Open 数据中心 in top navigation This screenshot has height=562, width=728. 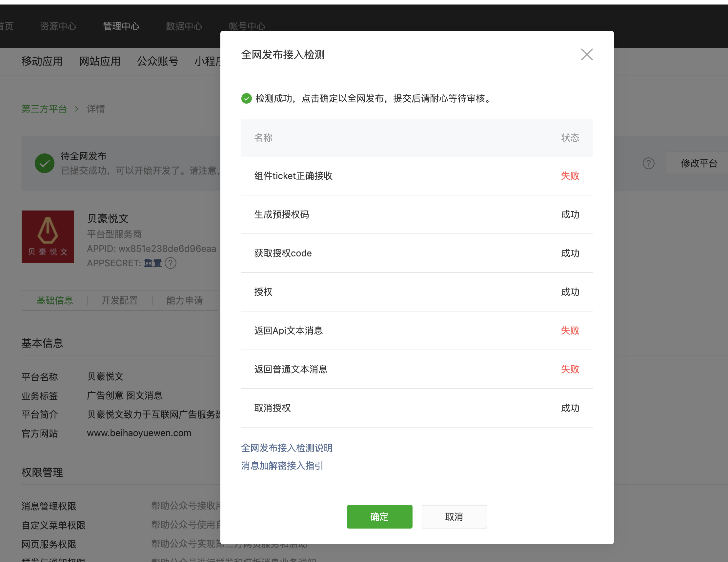(x=184, y=26)
